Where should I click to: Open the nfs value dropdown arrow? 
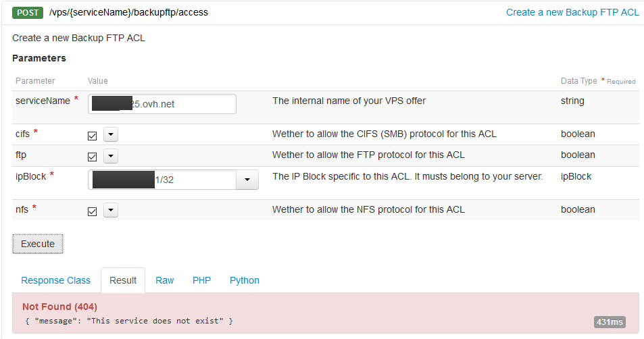coord(111,211)
